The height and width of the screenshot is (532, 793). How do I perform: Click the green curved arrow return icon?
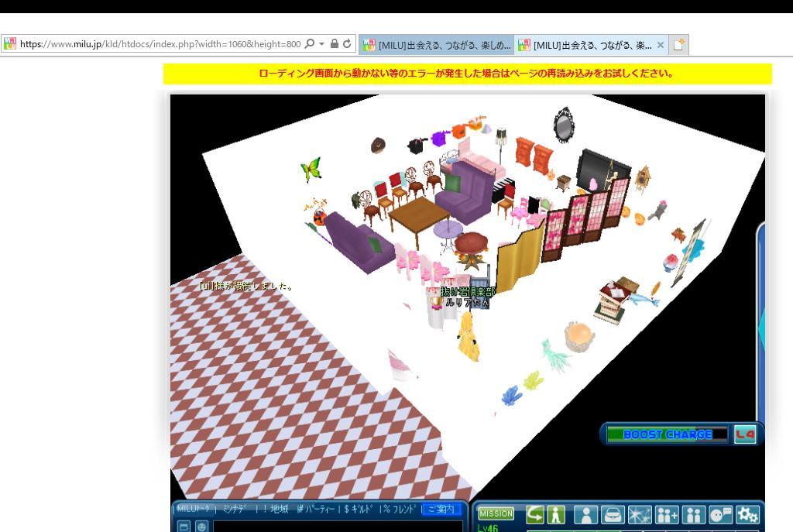[535, 514]
